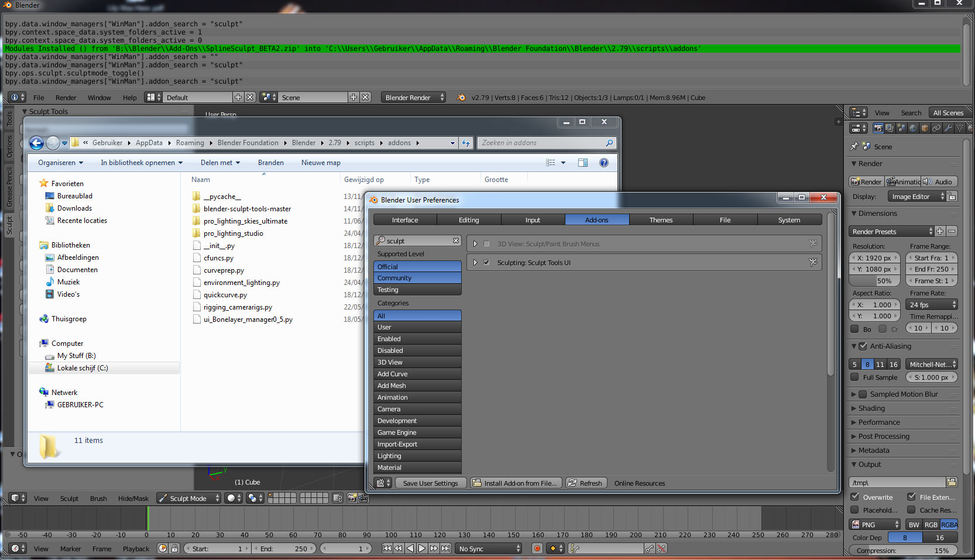Expand the Performance panel
The width and height of the screenshot is (975, 560).
pyautogui.click(x=878, y=422)
